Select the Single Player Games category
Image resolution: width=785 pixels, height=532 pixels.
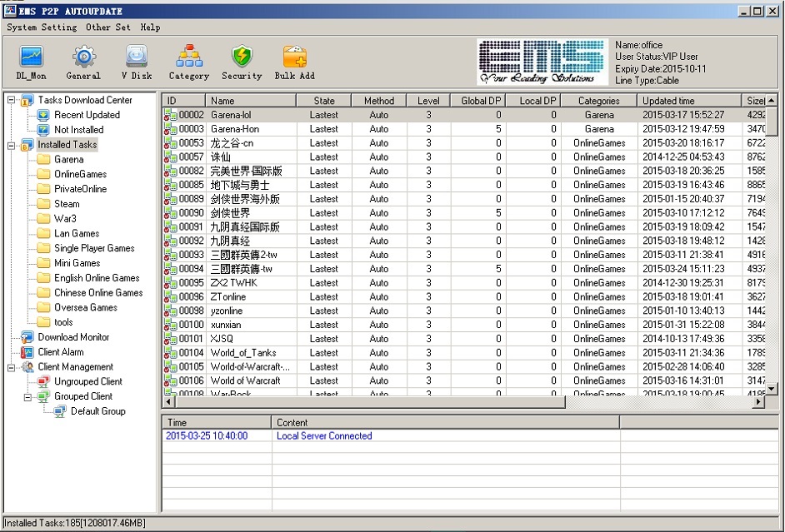[95, 248]
